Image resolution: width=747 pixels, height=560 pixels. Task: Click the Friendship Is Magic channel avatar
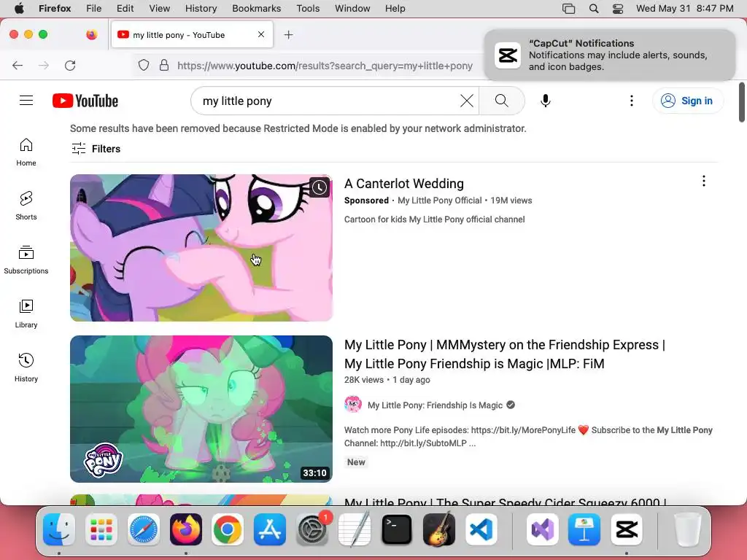[x=353, y=405]
